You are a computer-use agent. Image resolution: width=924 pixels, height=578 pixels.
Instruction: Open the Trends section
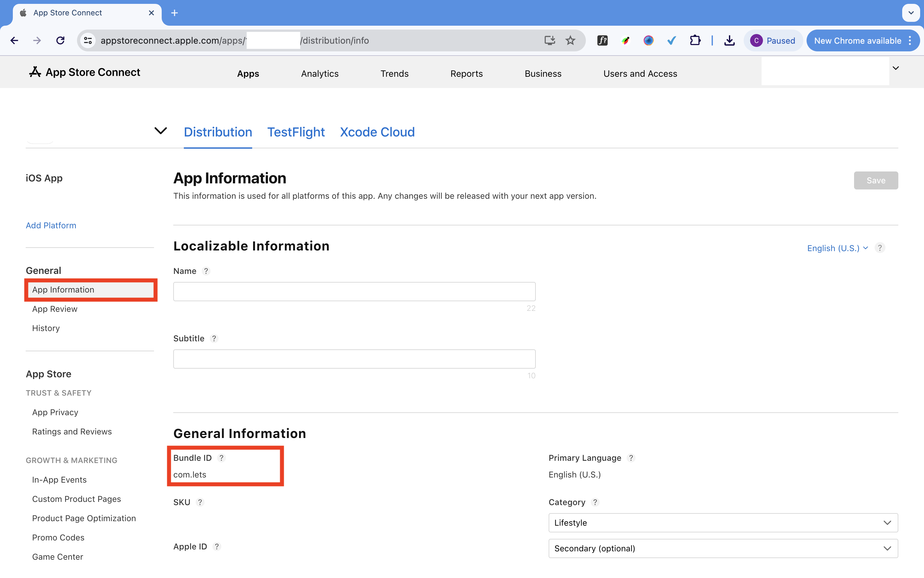click(x=394, y=74)
